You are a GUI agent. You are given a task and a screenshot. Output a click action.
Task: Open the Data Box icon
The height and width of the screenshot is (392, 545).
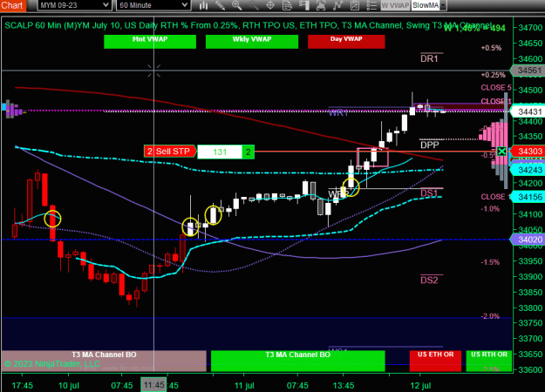pos(287,5)
